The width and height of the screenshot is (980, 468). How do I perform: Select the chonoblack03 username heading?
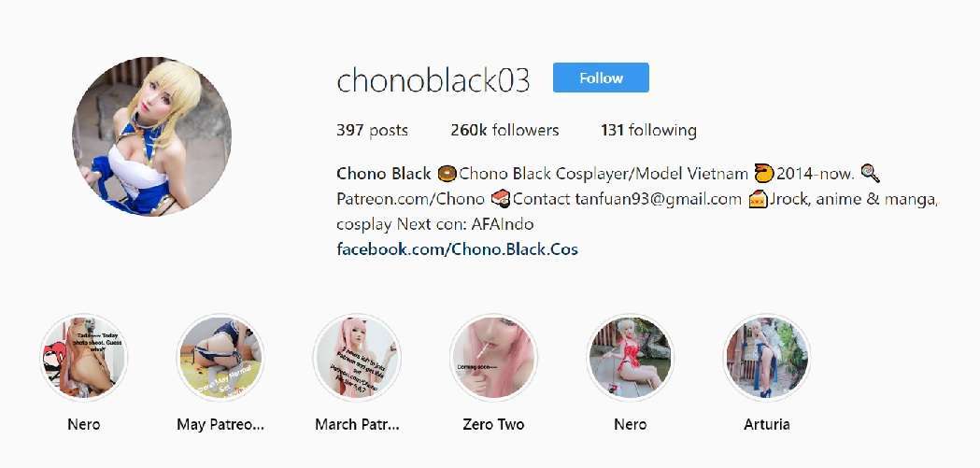tap(433, 80)
